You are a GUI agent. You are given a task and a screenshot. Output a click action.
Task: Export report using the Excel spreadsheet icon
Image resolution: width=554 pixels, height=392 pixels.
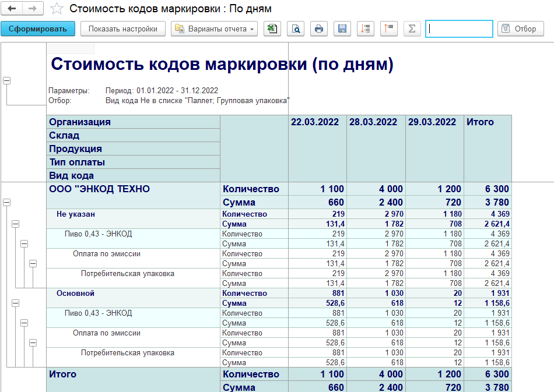[271, 29]
